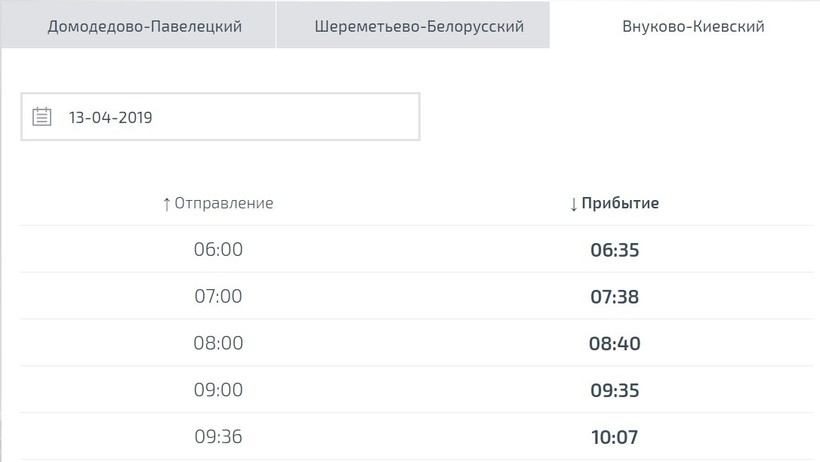Select the 08:40 arrival time
The image size is (820, 462).
click(614, 344)
